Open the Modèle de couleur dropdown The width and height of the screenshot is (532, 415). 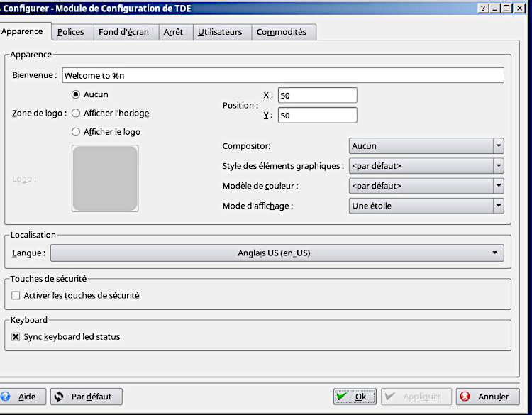(x=426, y=186)
